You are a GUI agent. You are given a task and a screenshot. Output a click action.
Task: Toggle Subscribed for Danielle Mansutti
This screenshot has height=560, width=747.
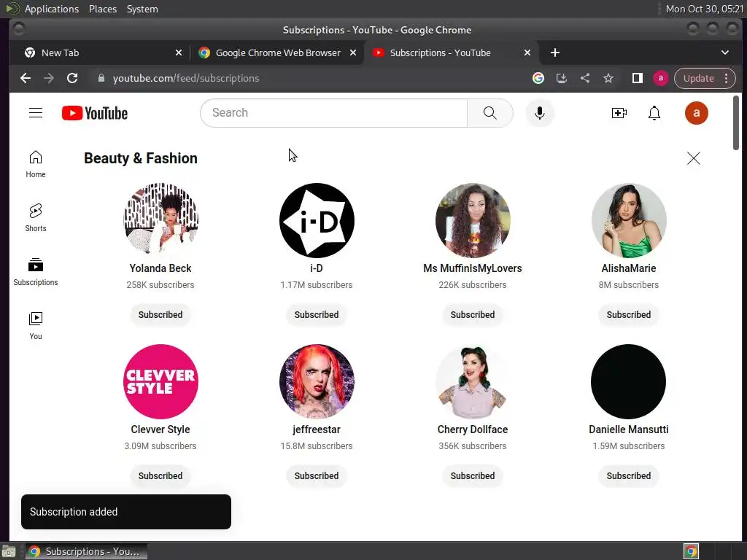628,475
